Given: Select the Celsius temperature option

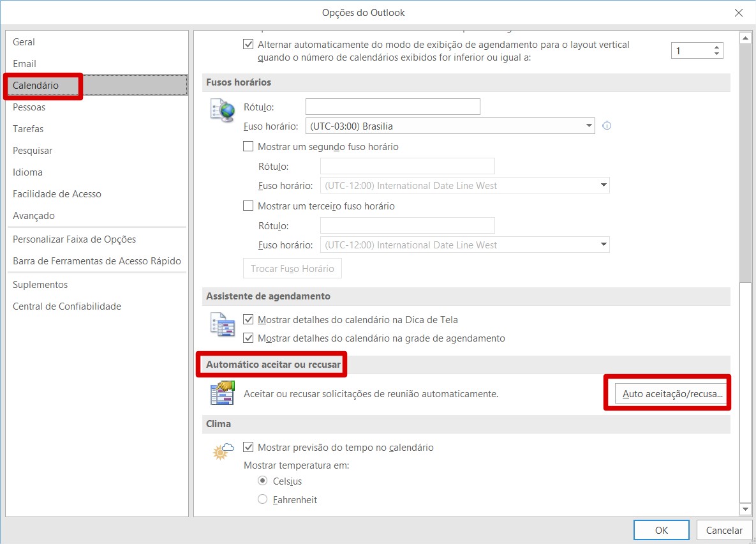Looking at the screenshot, I should 263,481.
